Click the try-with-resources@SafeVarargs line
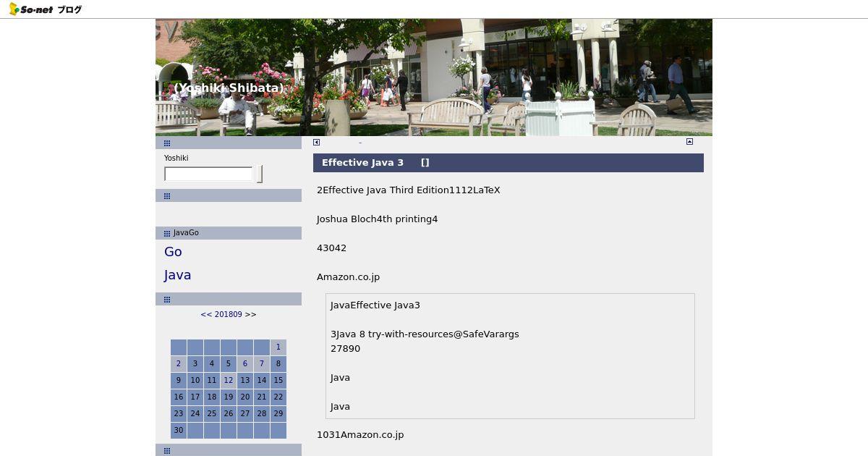868x456 pixels. point(425,334)
